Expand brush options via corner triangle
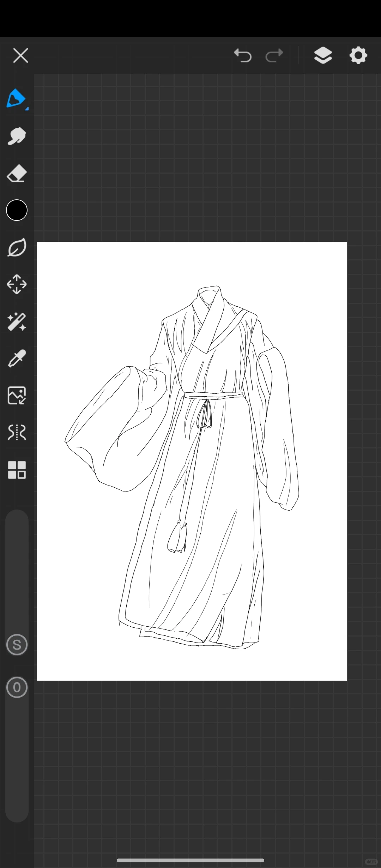Viewport: 381px width, 868px height. pos(27,109)
